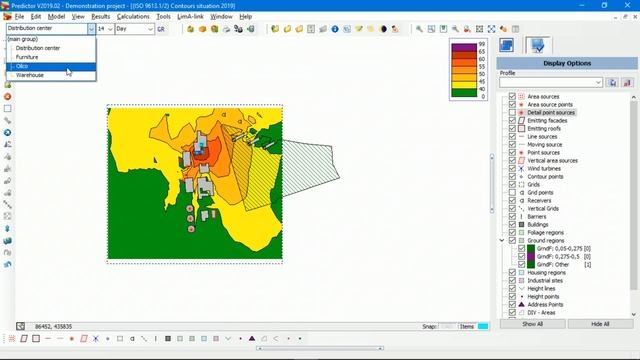Click the horizontal scrollbar below the bottom toolbar
This screenshot has width=640, height=360.
320,349
